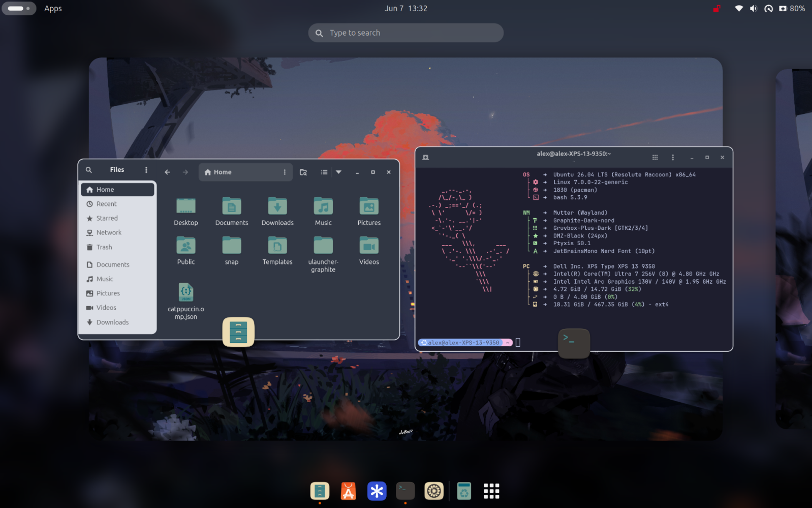Launch the blue asterisk app in dock
812x508 pixels.
[x=377, y=491]
